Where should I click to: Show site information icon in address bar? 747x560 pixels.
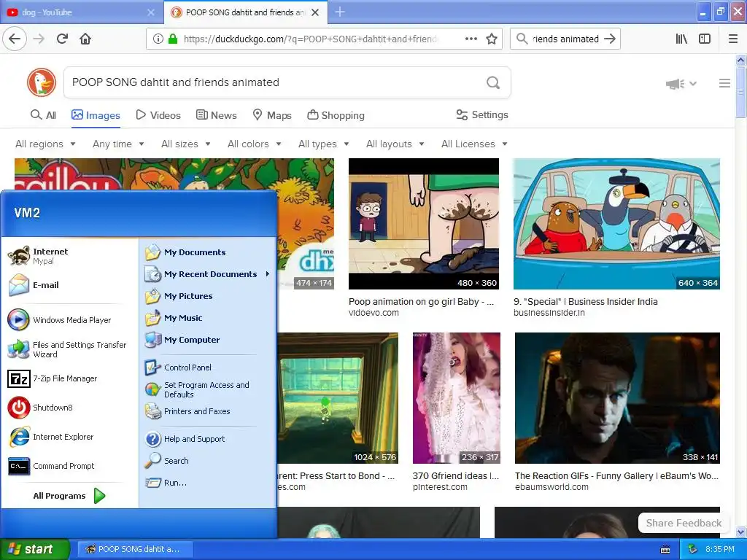pos(158,39)
